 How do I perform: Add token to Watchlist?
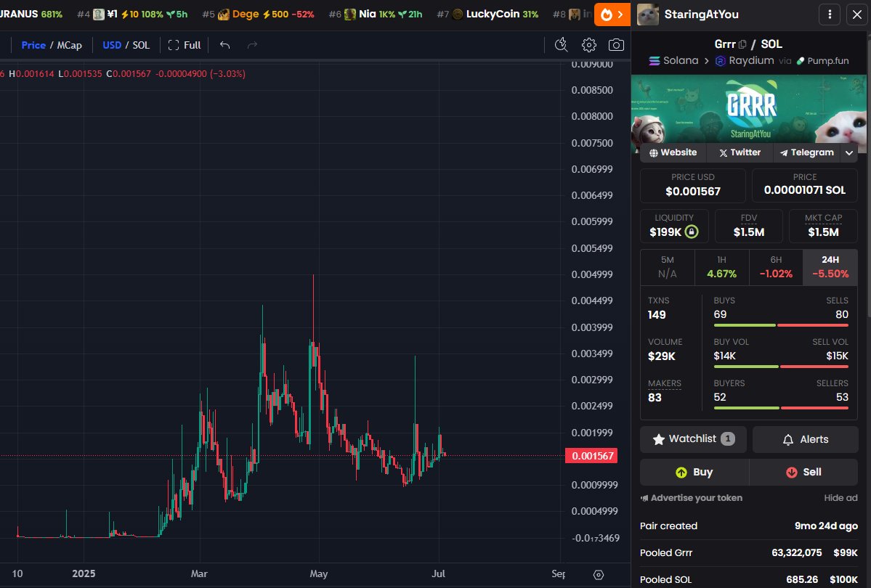coord(693,439)
